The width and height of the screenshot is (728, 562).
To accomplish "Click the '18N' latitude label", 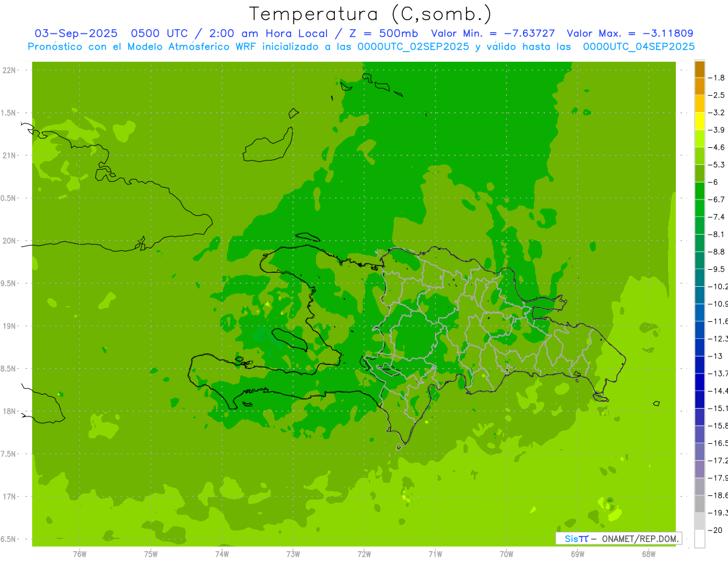I will point(10,412).
